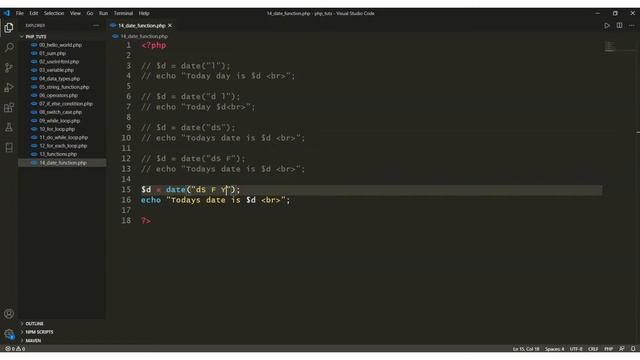The height and width of the screenshot is (360, 640).
Task: Open Run and Debug view icon
Action: [x=9, y=87]
